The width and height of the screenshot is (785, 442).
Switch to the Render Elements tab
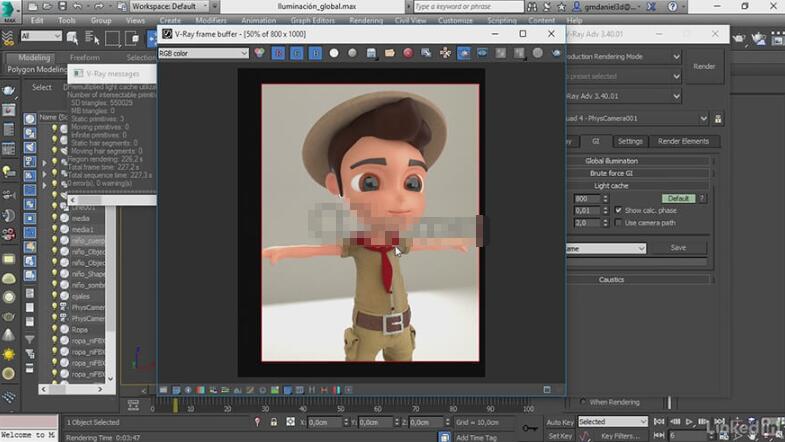(x=683, y=141)
